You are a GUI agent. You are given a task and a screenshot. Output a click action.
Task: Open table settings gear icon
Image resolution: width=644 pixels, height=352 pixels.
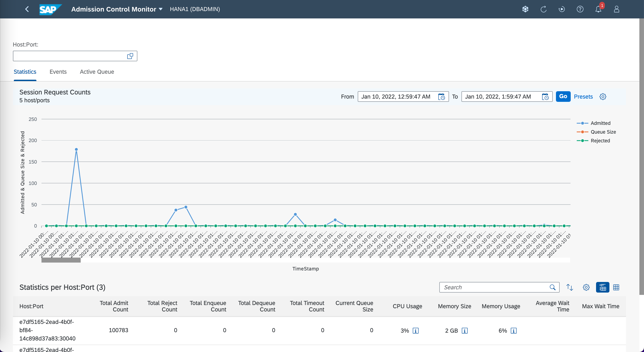586,287
